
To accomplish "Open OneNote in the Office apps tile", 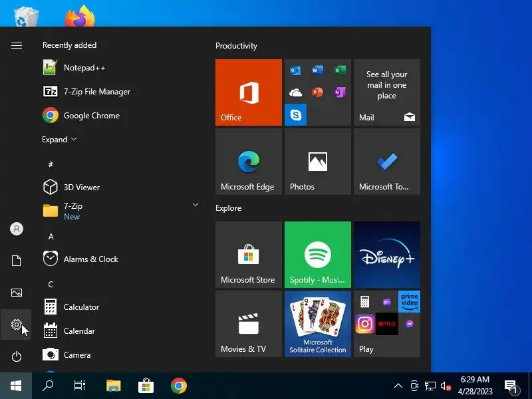I will (340, 92).
